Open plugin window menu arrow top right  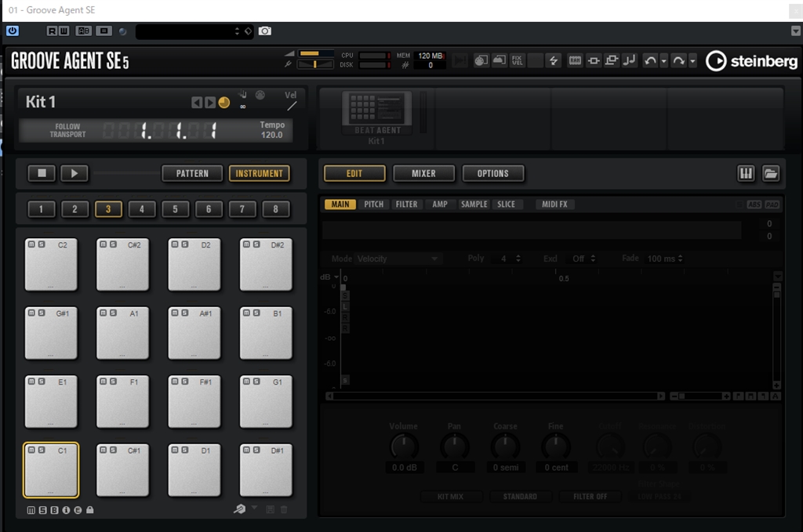[x=795, y=31]
